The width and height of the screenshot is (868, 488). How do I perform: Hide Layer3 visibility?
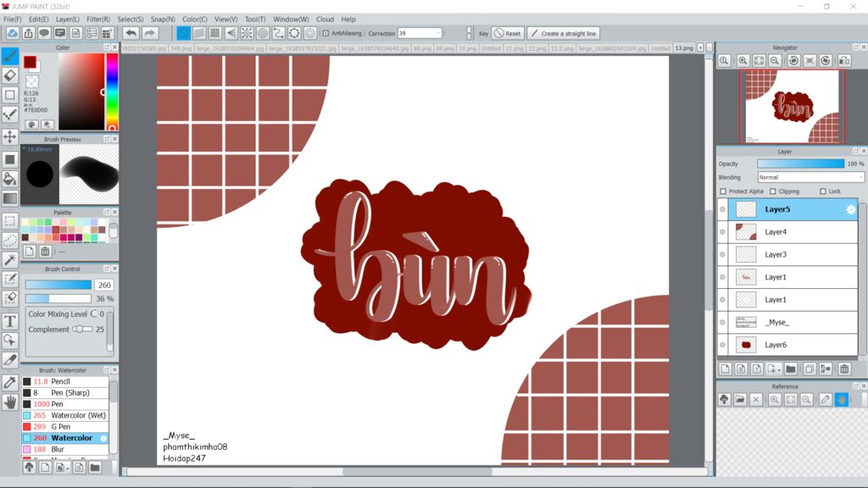(722, 254)
